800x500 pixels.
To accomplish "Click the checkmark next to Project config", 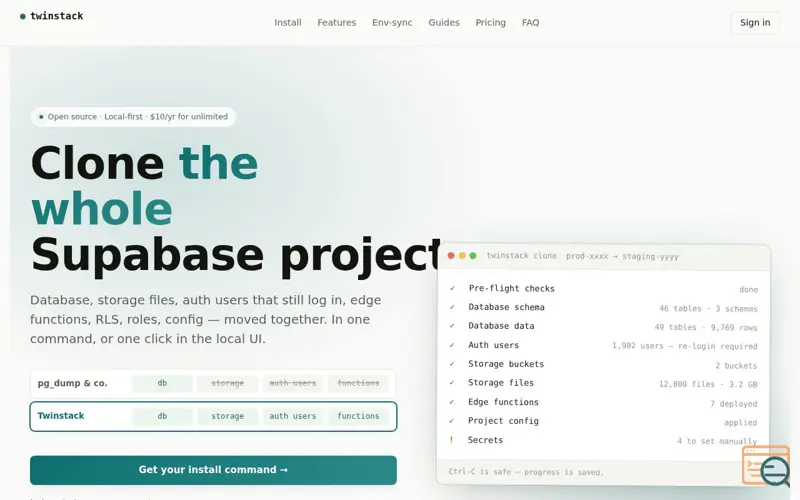I will (452, 421).
